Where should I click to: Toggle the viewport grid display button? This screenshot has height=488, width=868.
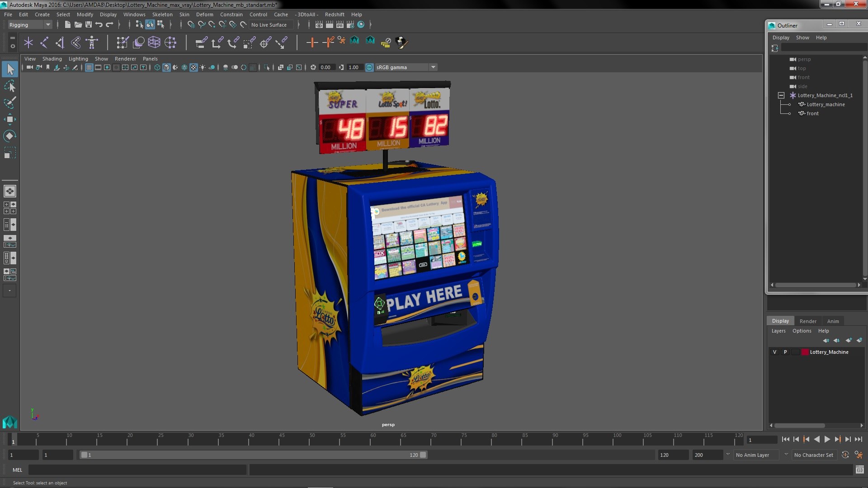(89, 67)
